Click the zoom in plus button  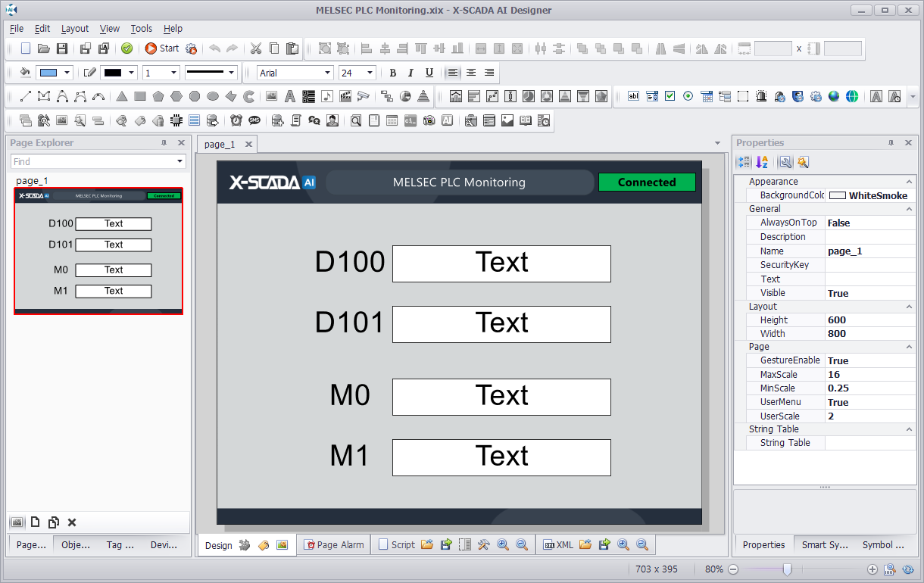pos(872,569)
